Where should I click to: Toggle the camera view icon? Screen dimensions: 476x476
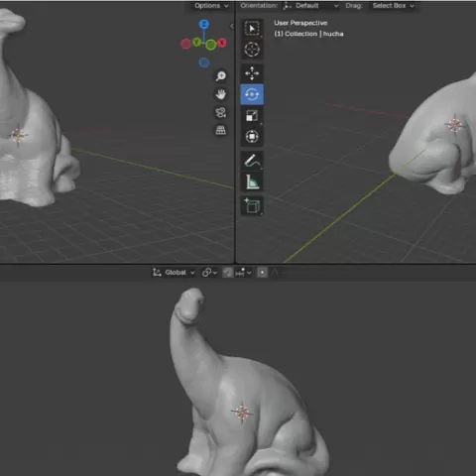pyautogui.click(x=221, y=113)
